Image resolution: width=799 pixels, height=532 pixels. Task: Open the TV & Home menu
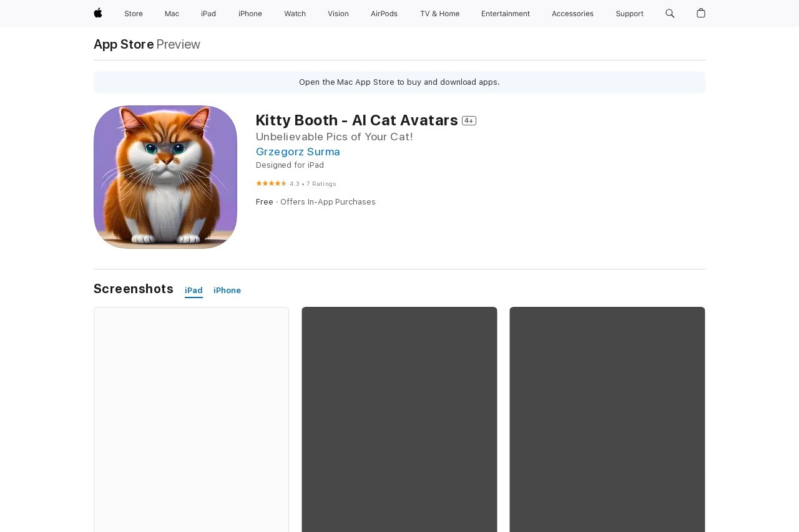pyautogui.click(x=439, y=14)
